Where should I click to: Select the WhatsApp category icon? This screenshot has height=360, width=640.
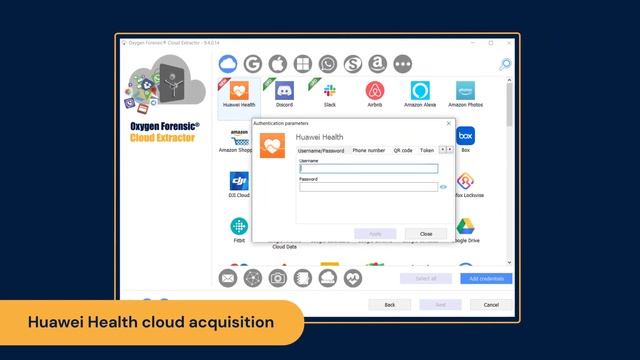pyautogui.click(x=328, y=64)
